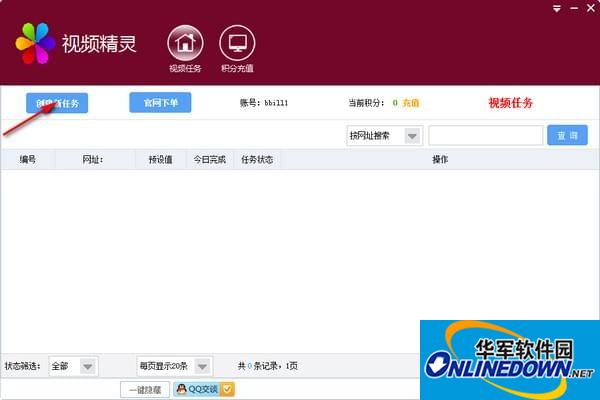The height and width of the screenshot is (400, 600).
Task: Click the 操作 column header
Action: pyautogui.click(x=440, y=159)
